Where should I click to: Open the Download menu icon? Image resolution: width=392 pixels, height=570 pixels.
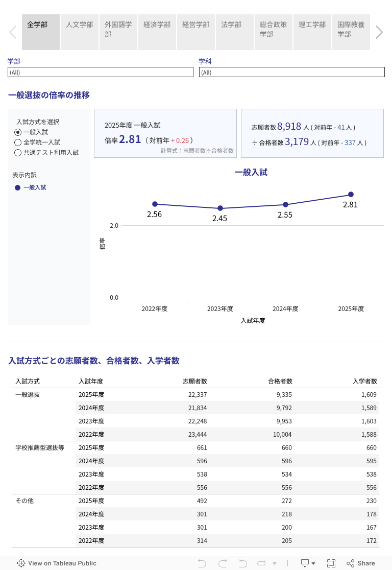(308, 563)
